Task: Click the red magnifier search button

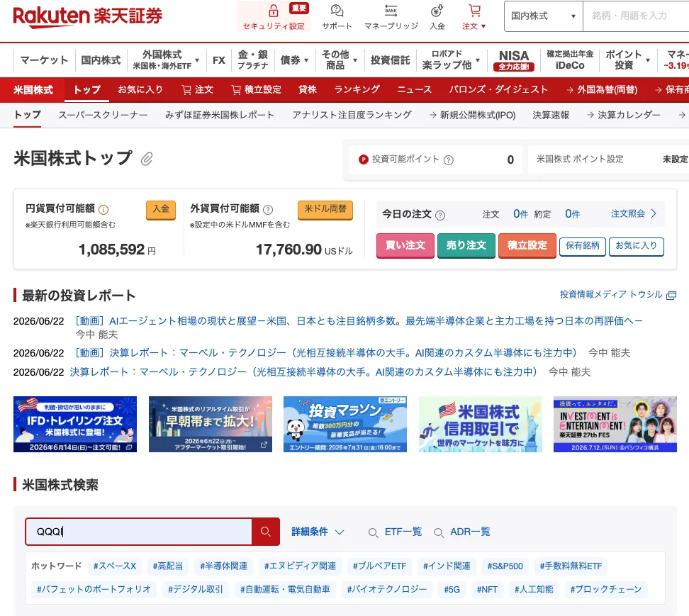Action: tap(265, 532)
